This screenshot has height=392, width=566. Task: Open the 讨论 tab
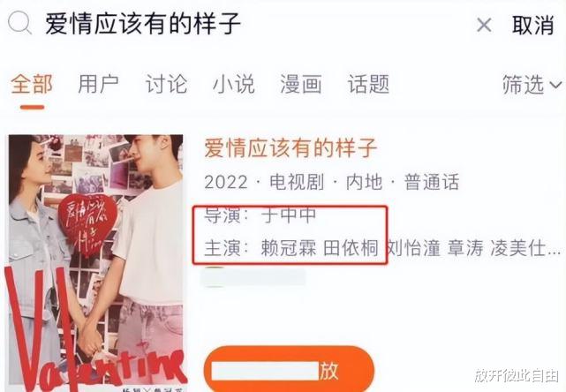click(166, 84)
